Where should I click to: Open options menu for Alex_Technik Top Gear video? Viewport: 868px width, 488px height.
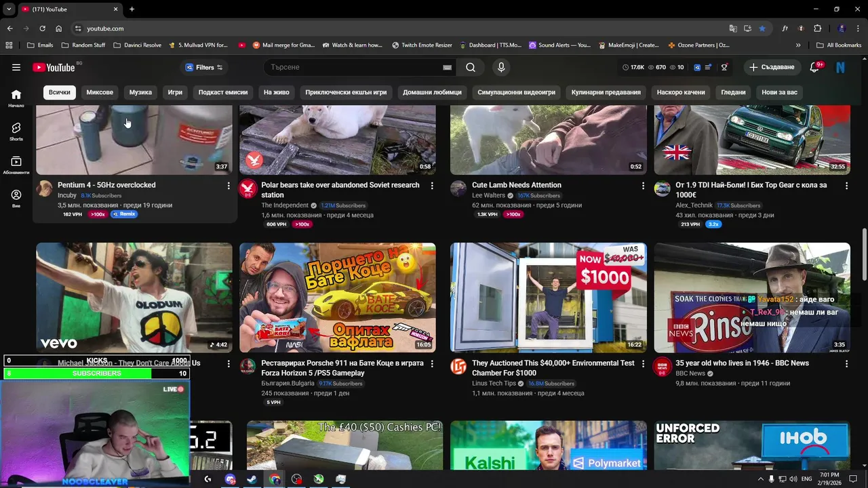[x=846, y=186]
